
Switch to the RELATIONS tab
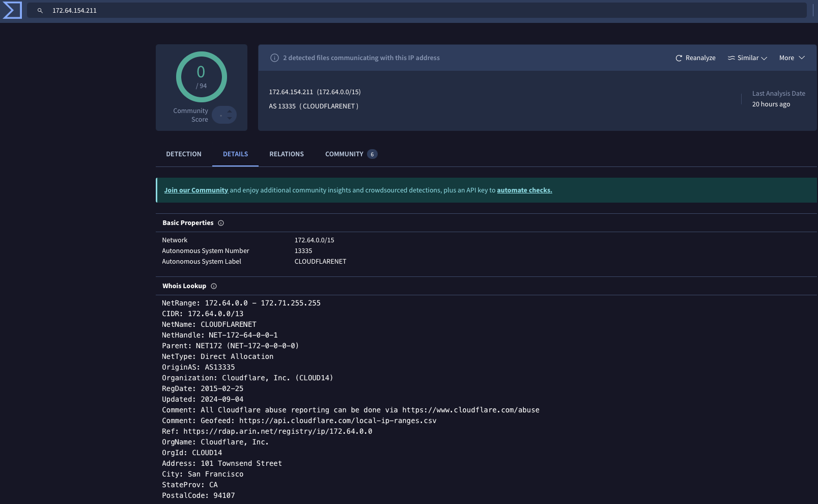pyautogui.click(x=287, y=154)
